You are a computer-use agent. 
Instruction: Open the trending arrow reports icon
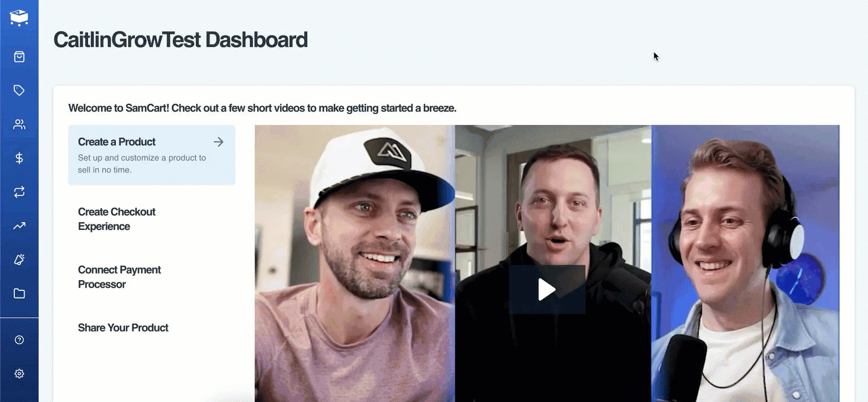tap(19, 226)
